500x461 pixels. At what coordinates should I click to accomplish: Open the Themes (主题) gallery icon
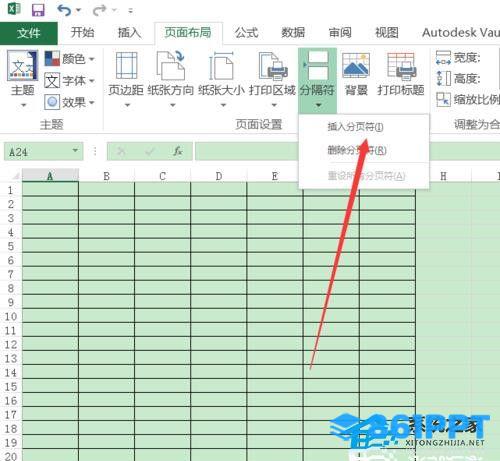[22, 66]
